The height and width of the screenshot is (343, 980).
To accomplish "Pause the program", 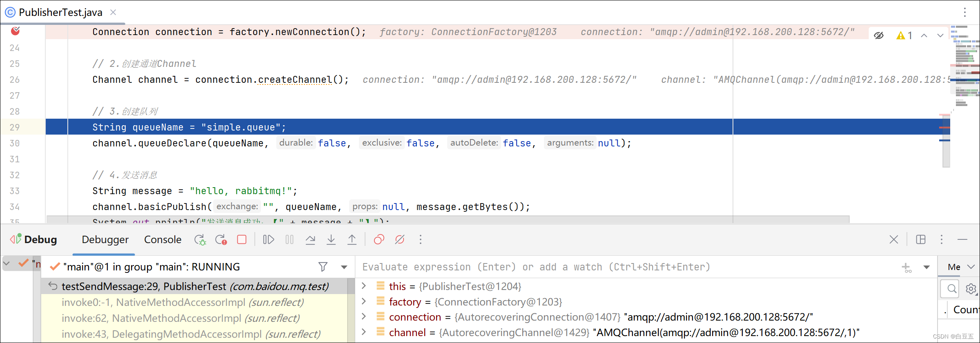I will tap(290, 239).
